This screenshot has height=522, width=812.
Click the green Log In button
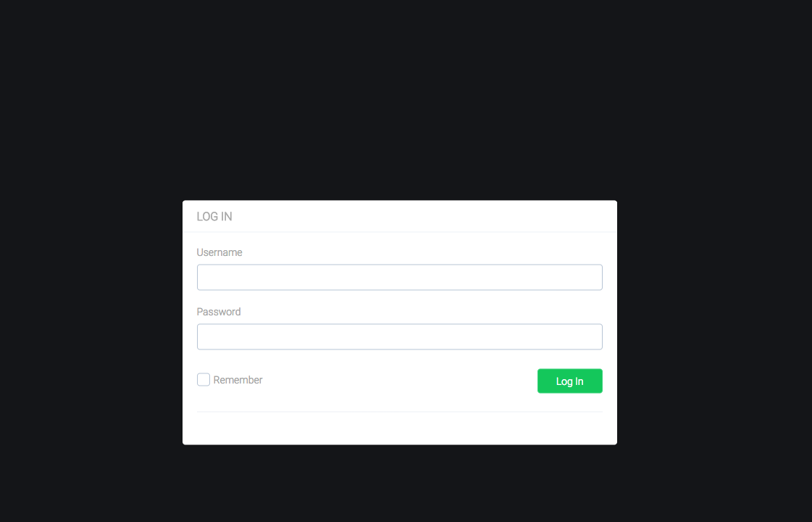pos(569,381)
